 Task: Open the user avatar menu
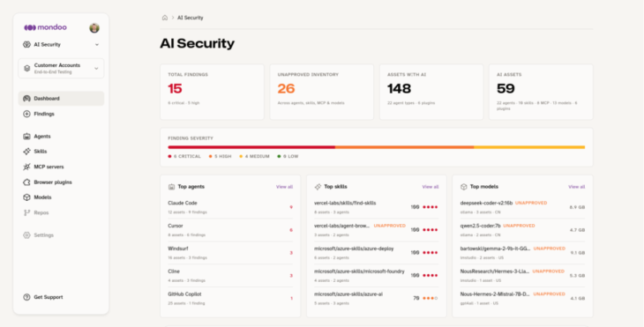pyautogui.click(x=94, y=28)
